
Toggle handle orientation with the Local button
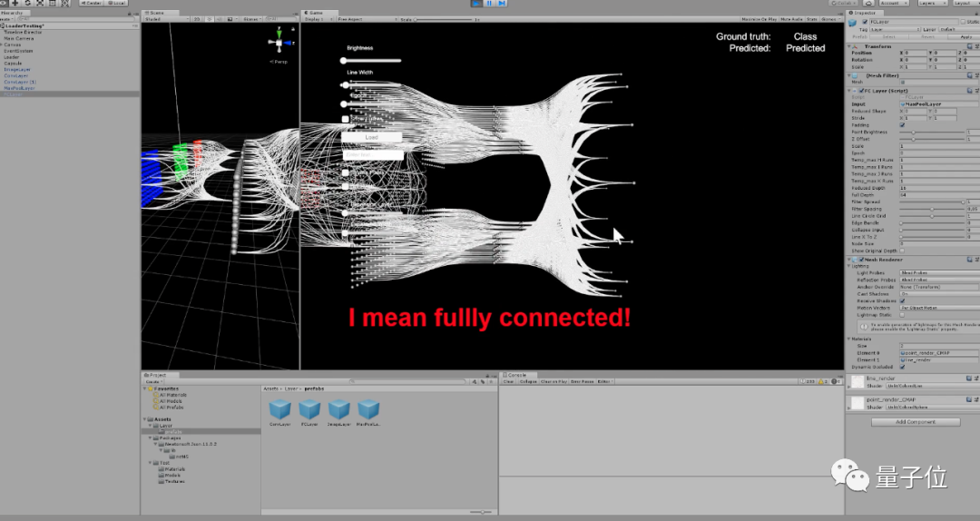pyautogui.click(x=117, y=3)
